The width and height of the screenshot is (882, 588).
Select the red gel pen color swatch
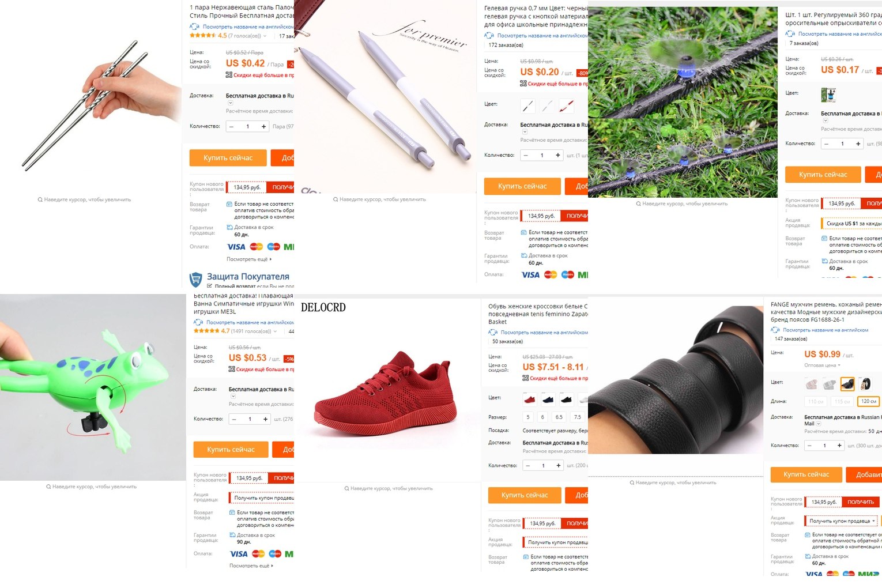click(566, 105)
